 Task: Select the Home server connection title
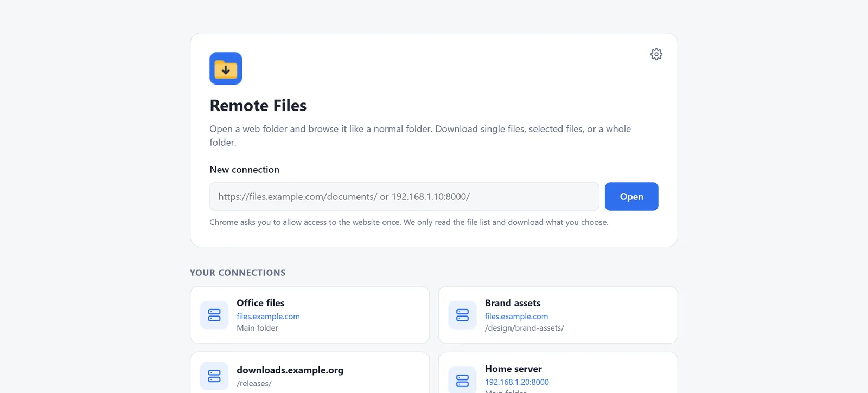point(513,369)
